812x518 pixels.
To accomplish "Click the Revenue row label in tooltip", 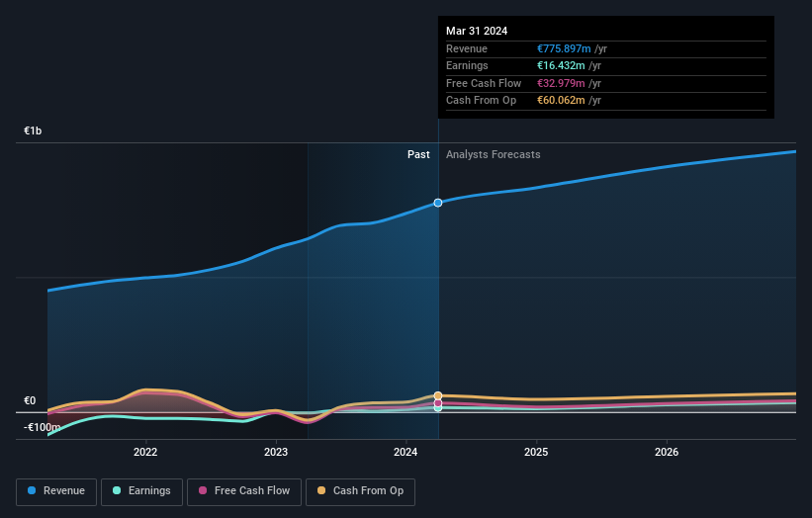I will (467, 48).
